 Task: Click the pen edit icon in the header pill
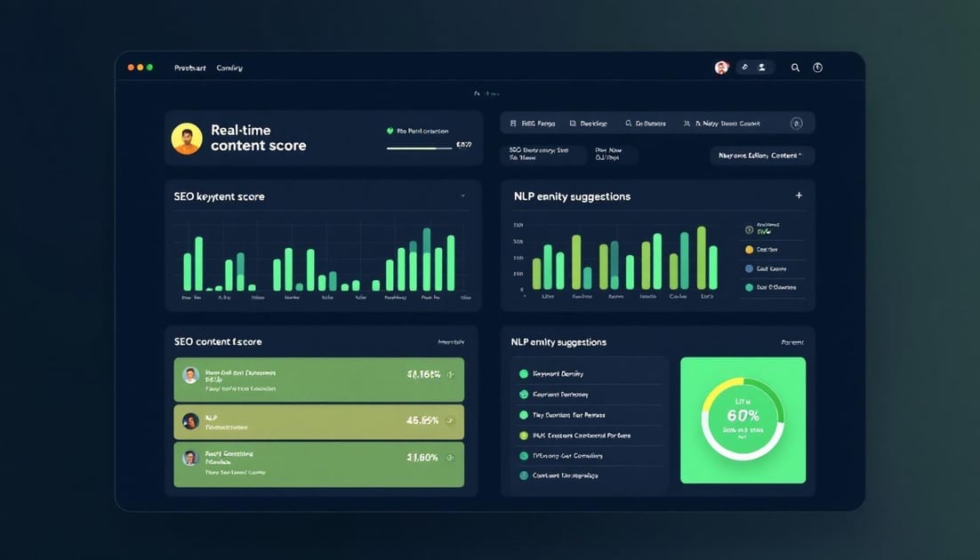coord(744,68)
